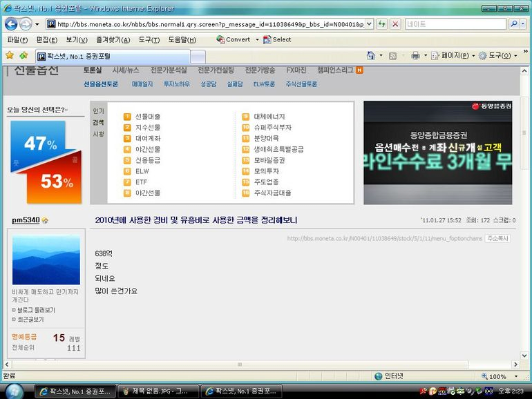Viewport: 532px width, 399px height.
Task: Click the horizontal scrollbar thumb
Action: click(240, 364)
